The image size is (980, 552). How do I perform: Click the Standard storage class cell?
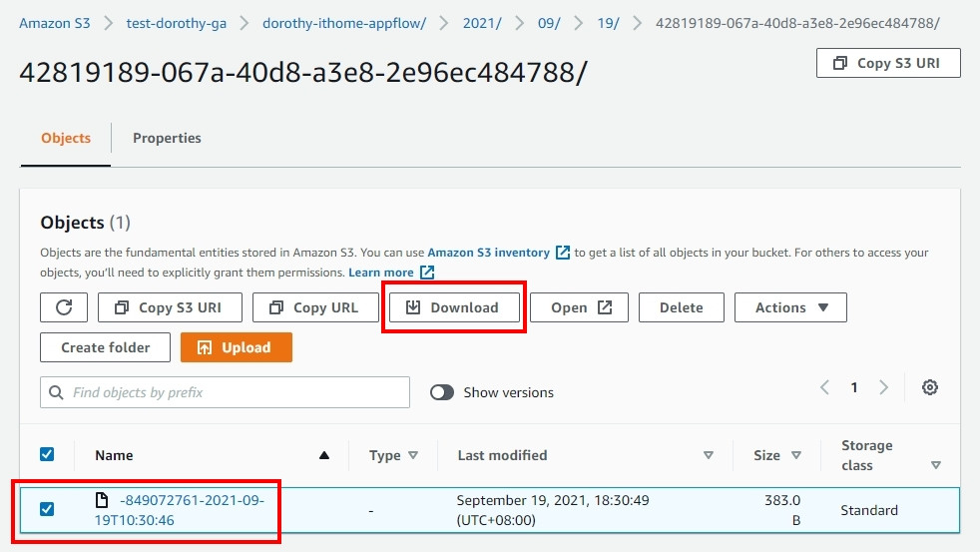(869, 510)
